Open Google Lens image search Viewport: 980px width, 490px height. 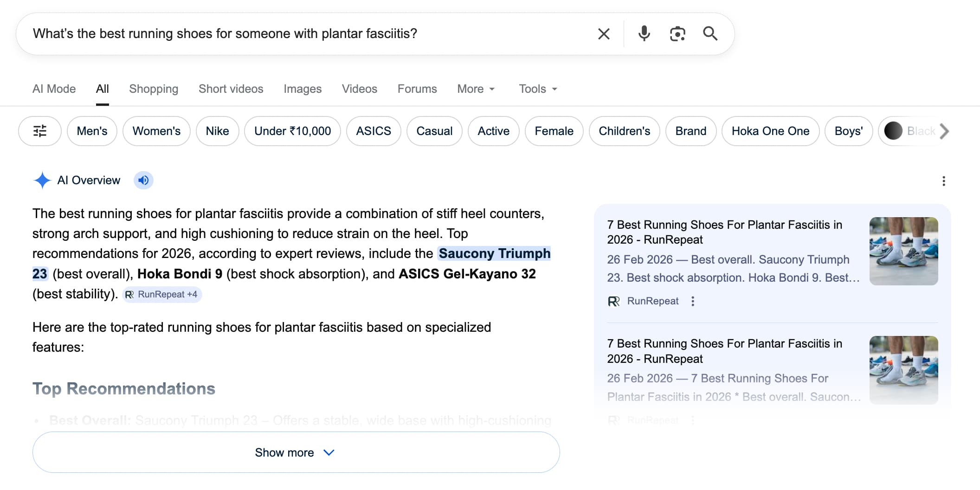click(677, 33)
